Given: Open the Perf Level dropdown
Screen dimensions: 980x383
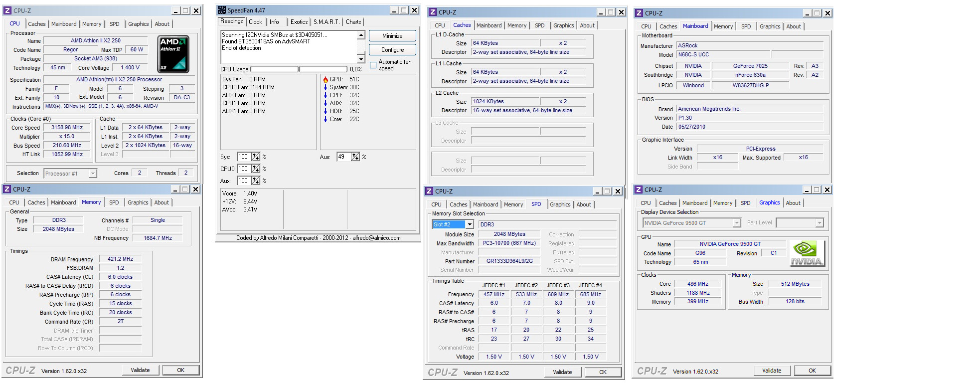Looking at the screenshot, I should (x=819, y=223).
